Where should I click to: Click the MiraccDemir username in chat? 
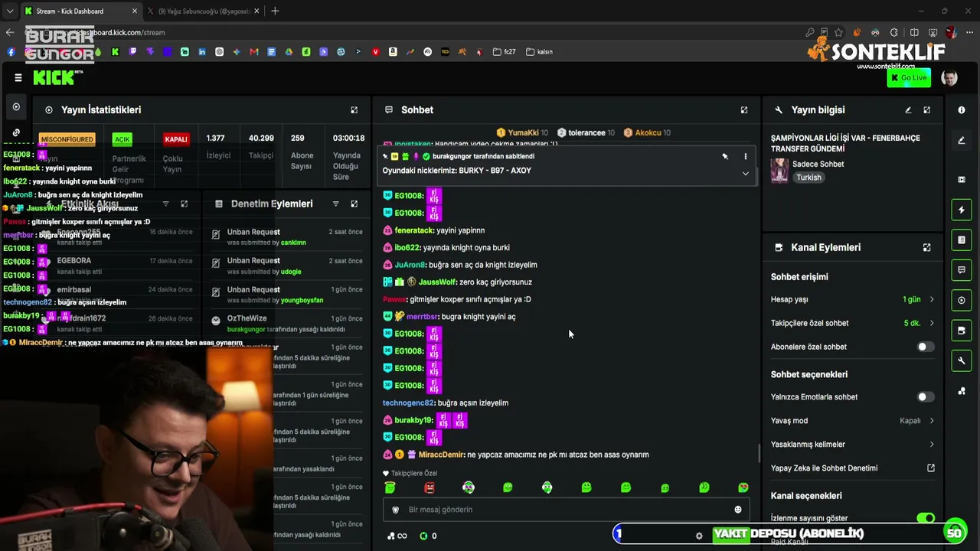(441, 455)
